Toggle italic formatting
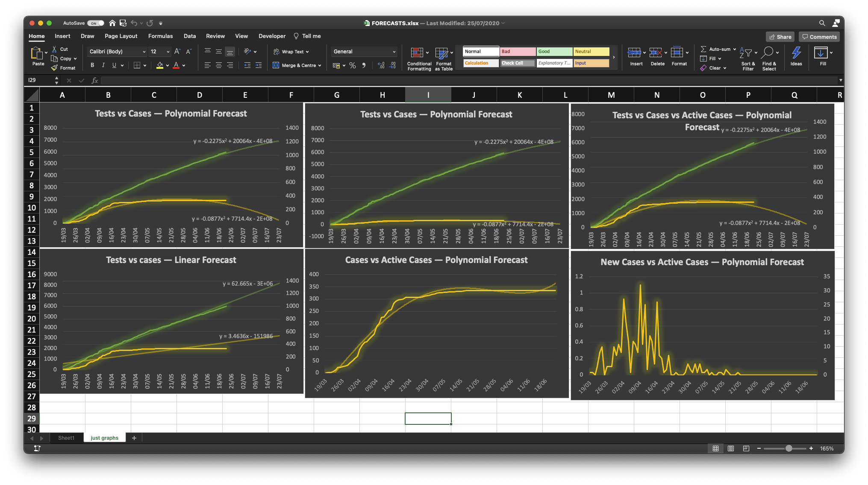868x485 pixels. pos(103,65)
